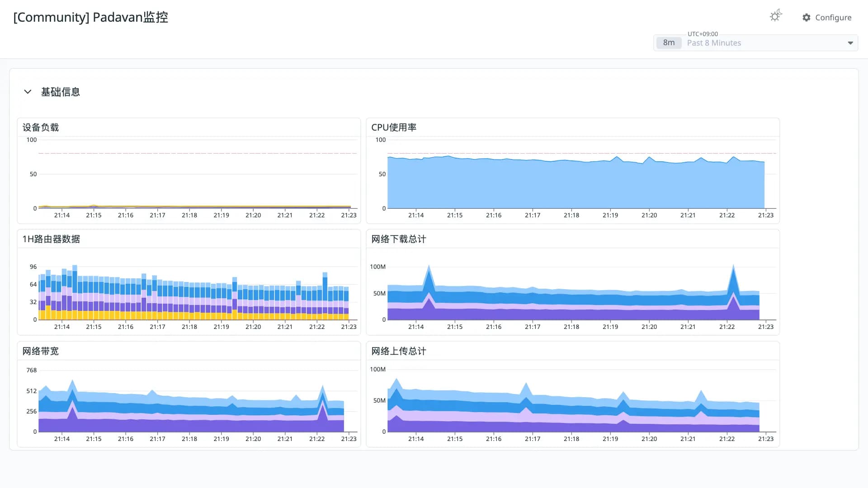Open the Configure settings
868x488 pixels.
[x=827, y=18]
